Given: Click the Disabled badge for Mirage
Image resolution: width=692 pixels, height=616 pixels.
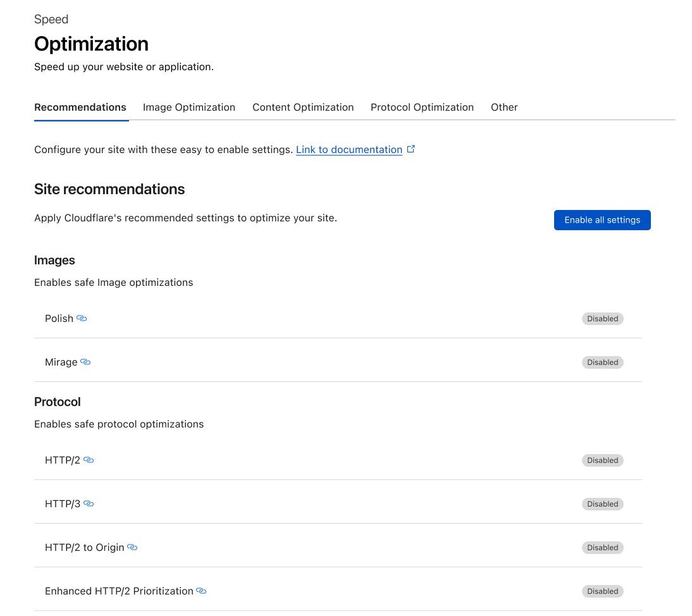Looking at the screenshot, I should (x=602, y=362).
